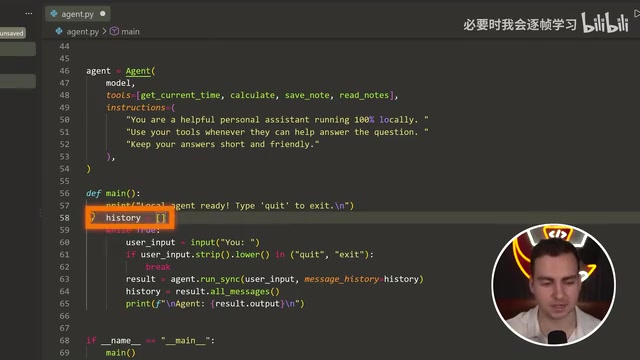Click line number 69 in gutter
This screenshot has height=360, width=640.
[64, 353]
